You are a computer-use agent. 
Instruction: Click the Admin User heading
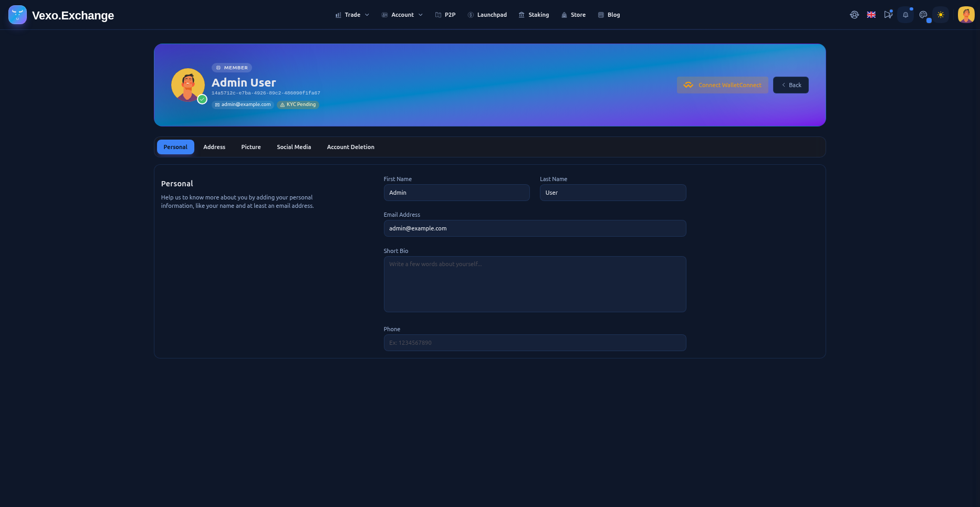pyautogui.click(x=244, y=82)
